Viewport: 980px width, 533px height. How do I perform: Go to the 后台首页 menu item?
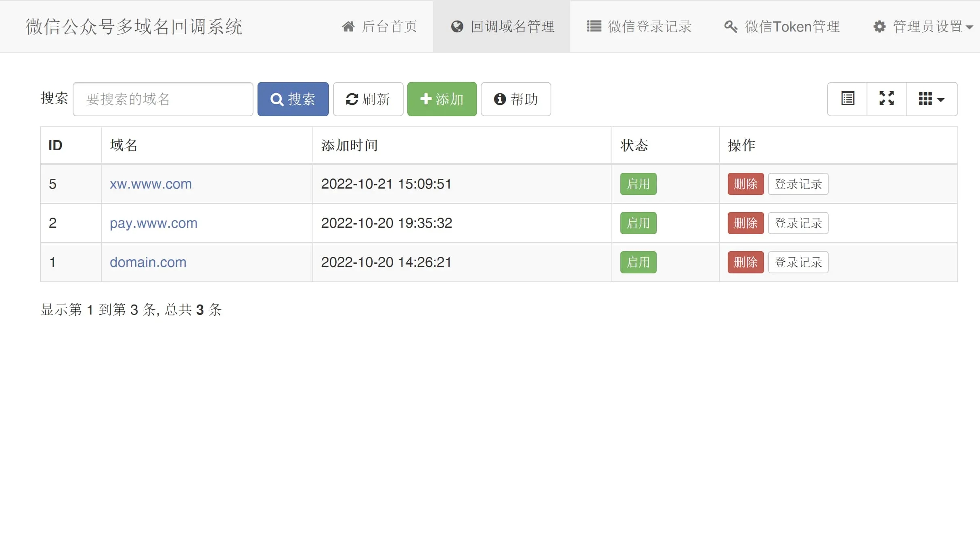click(379, 26)
